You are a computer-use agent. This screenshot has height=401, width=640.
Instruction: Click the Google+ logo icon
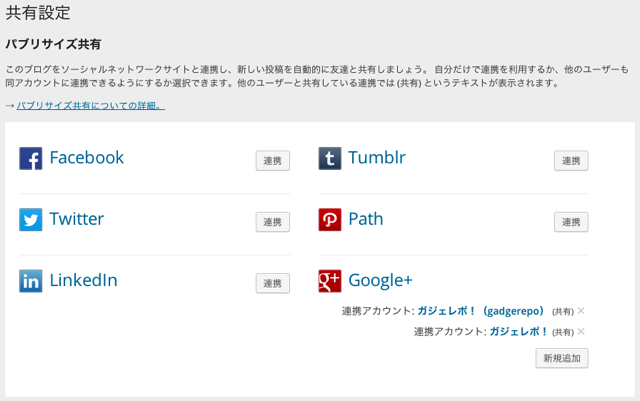[x=330, y=281]
